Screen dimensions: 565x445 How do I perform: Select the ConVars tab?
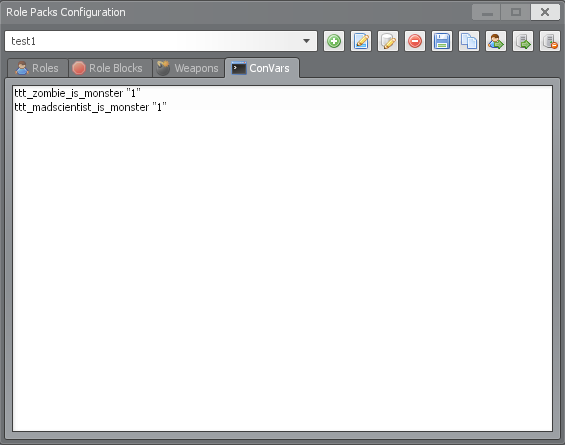[x=262, y=68]
